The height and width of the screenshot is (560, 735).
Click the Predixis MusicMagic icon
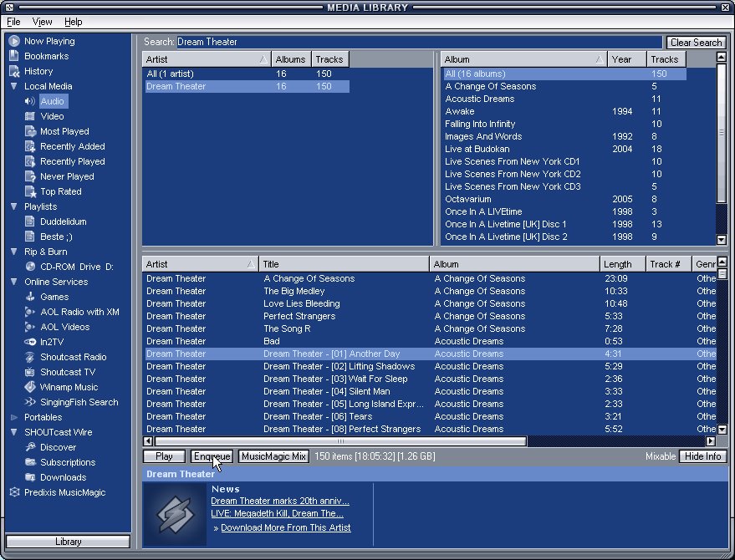click(14, 492)
